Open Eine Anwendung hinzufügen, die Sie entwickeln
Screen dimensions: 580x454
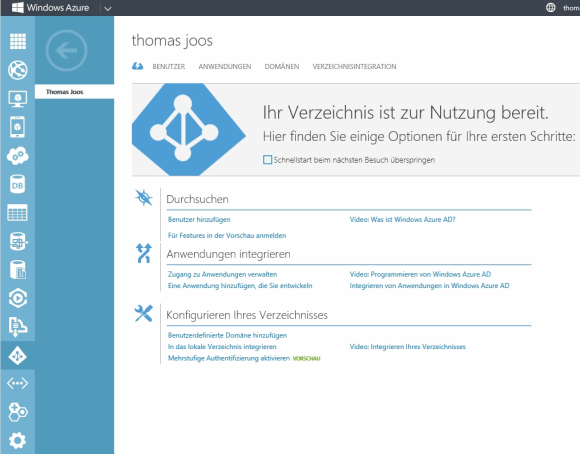[240, 286]
